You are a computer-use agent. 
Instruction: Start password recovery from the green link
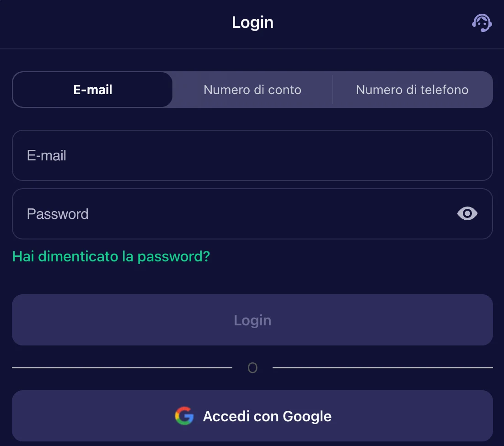pos(111,256)
